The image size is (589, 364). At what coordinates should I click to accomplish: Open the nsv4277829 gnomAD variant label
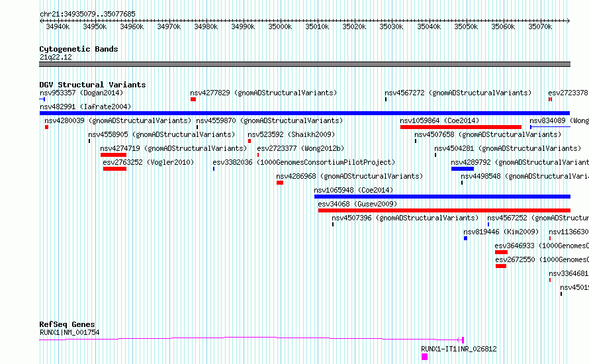pyautogui.click(x=263, y=93)
